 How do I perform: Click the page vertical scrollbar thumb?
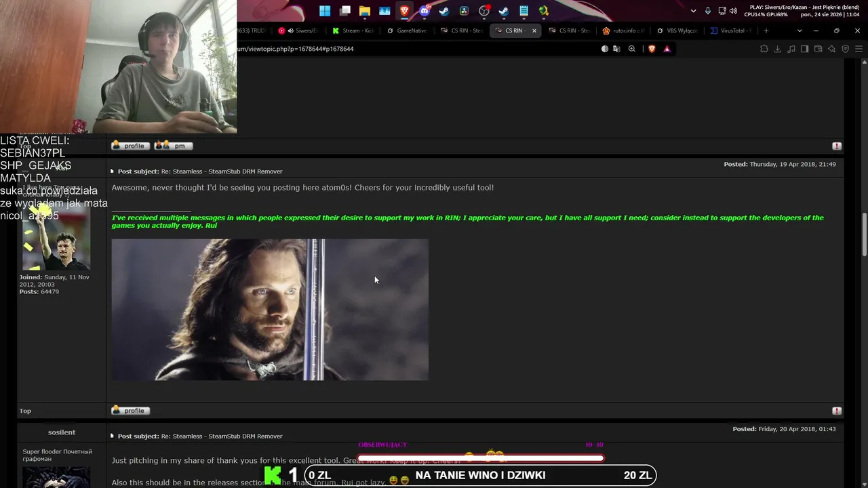point(864,235)
